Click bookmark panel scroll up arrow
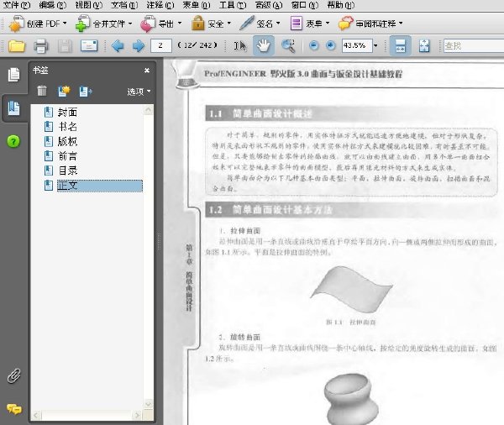Image resolution: width=504 pixels, height=425 pixels. tap(148, 110)
